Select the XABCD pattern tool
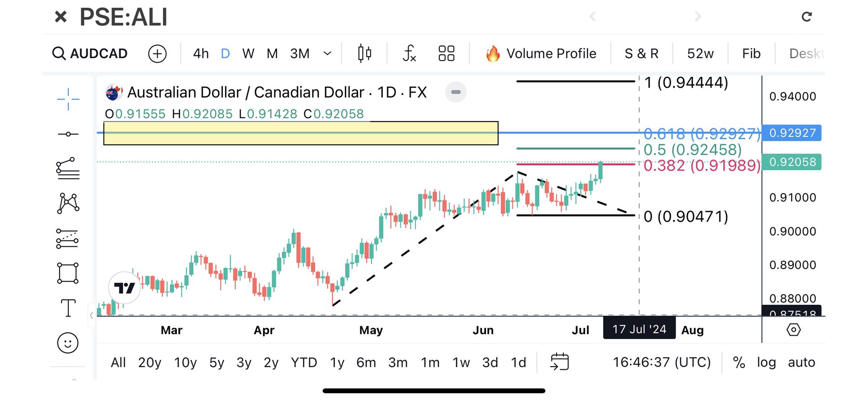The width and height of the screenshot is (868, 401). [x=68, y=203]
